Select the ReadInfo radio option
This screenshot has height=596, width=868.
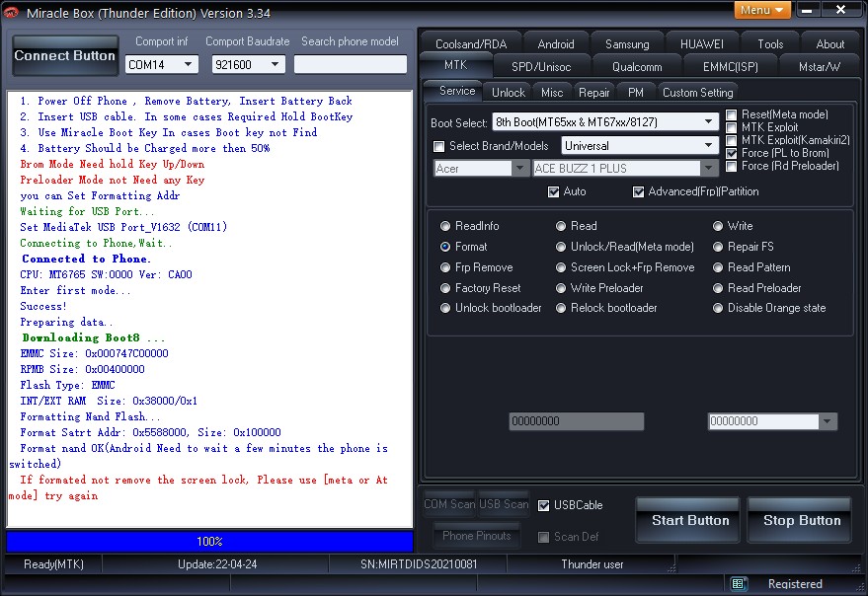tap(445, 226)
